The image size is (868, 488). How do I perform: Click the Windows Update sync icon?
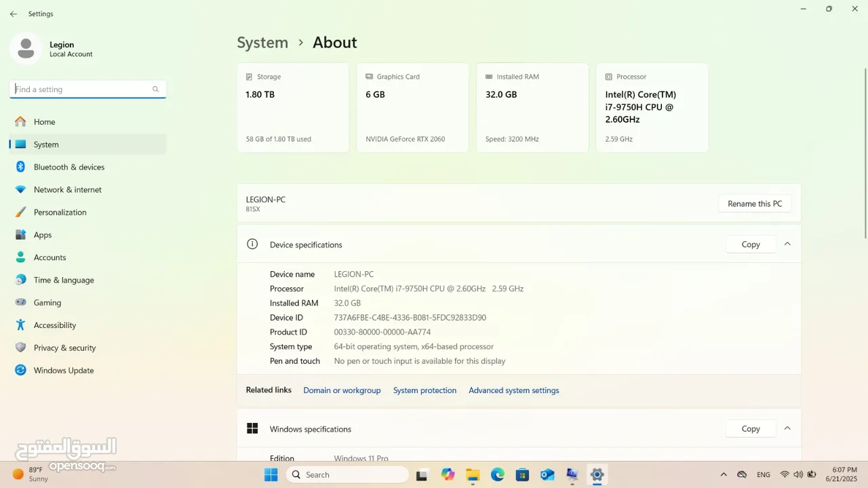[x=21, y=370]
